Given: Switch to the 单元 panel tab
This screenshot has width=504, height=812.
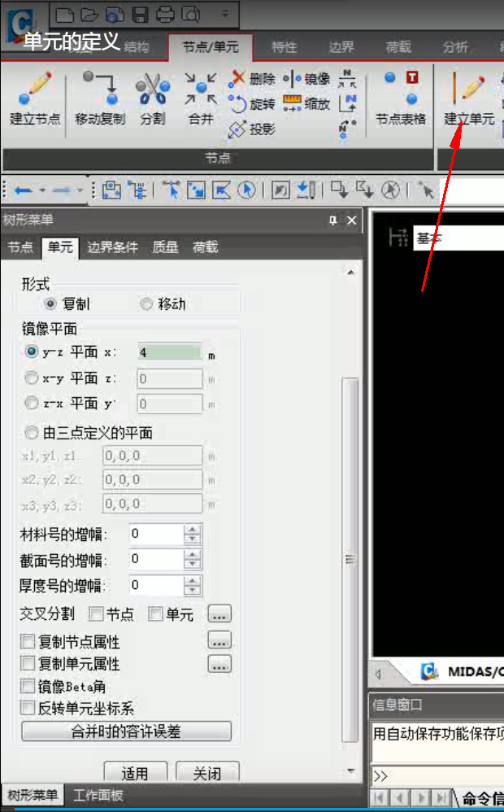Looking at the screenshot, I should pyautogui.click(x=60, y=247).
